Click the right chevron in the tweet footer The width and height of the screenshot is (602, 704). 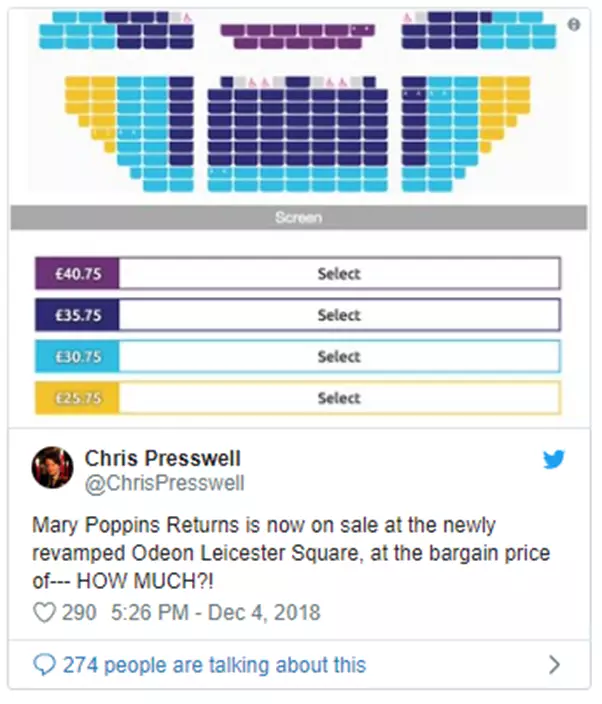(555, 664)
